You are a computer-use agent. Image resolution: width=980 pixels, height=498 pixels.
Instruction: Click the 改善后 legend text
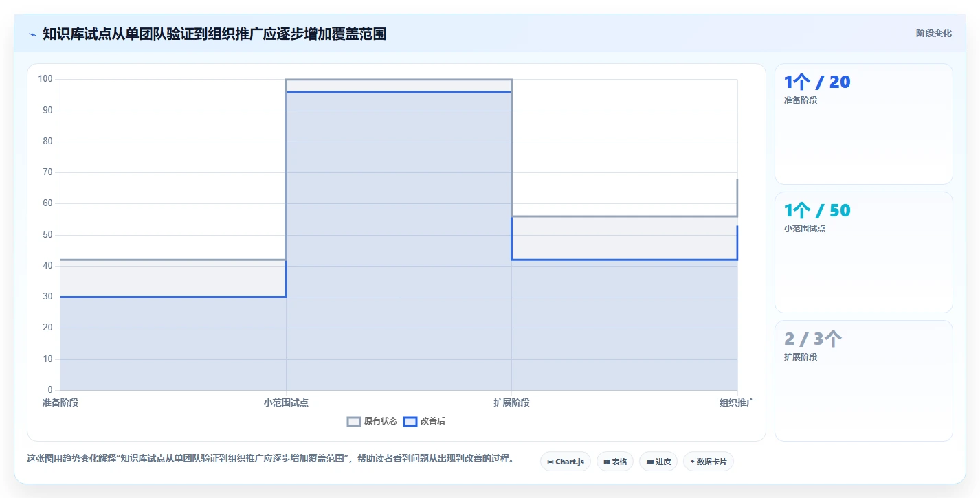432,421
